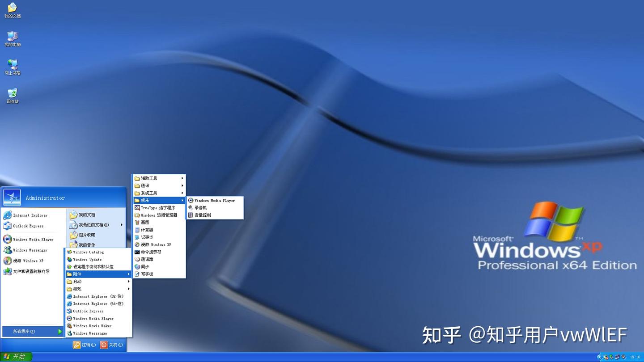Click the clock in the system tray
The height and width of the screenshot is (362, 644).
click(636, 357)
